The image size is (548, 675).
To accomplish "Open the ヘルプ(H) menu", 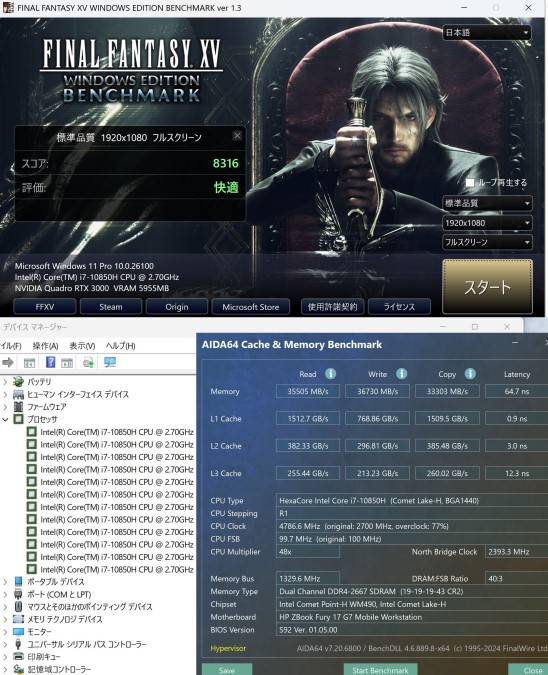I will coord(121,346).
